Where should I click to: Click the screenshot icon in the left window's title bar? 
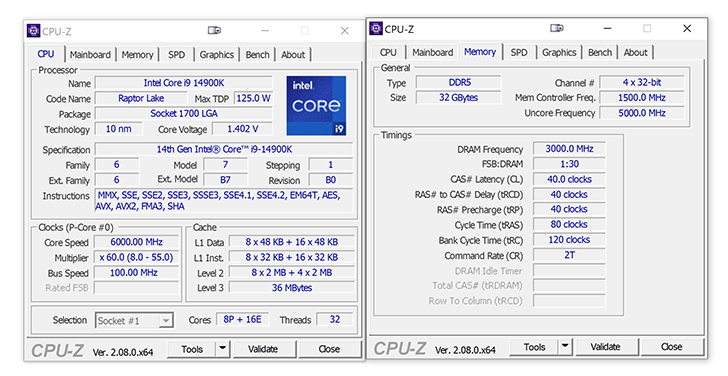[x=214, y=31]
